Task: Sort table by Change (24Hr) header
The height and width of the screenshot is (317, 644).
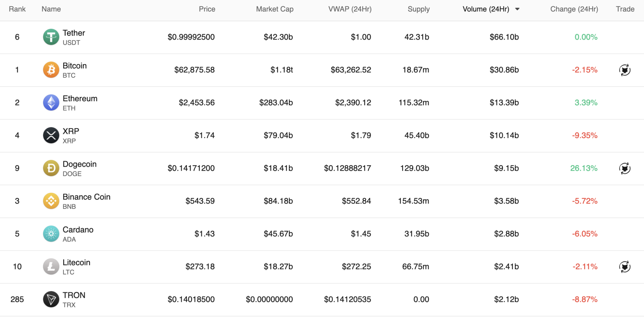Action: click(574, 9)
